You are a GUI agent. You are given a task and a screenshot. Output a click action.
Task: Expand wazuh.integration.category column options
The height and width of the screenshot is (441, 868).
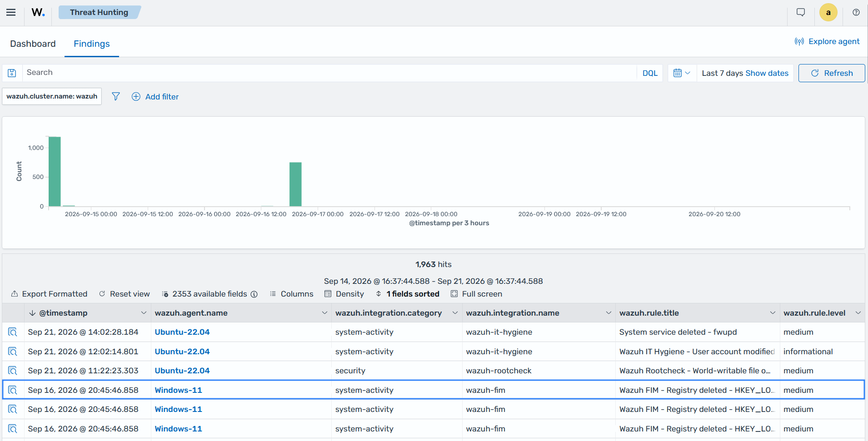(455, 313)
